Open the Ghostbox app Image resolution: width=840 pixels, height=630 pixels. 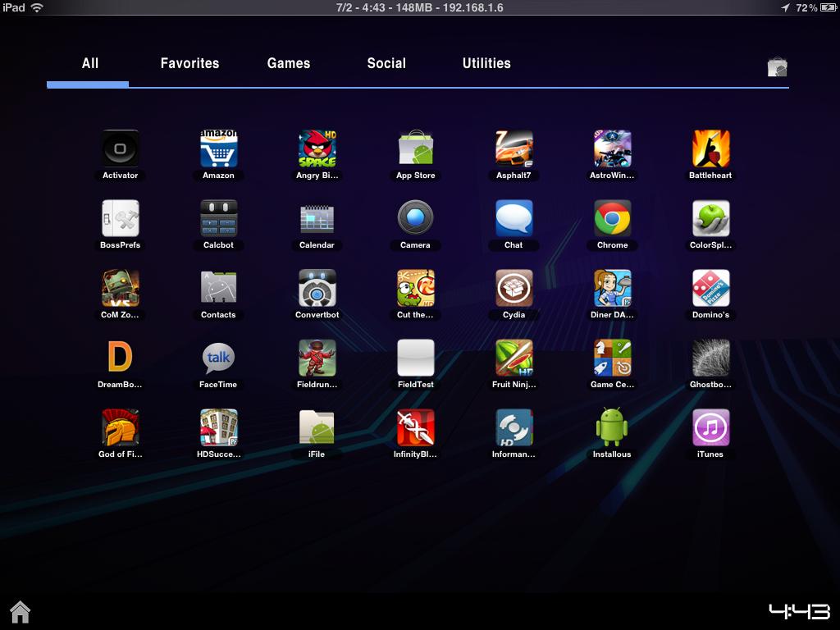coord(710,358)
